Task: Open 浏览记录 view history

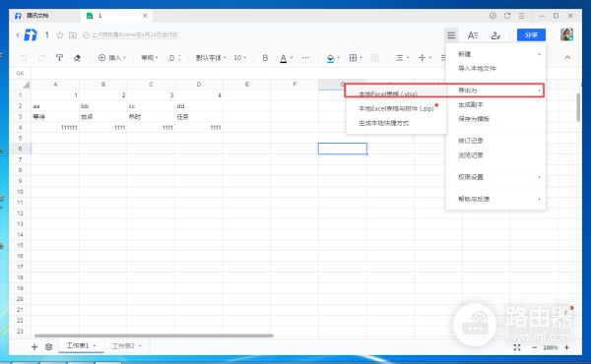Action: (x=495, y=155)
